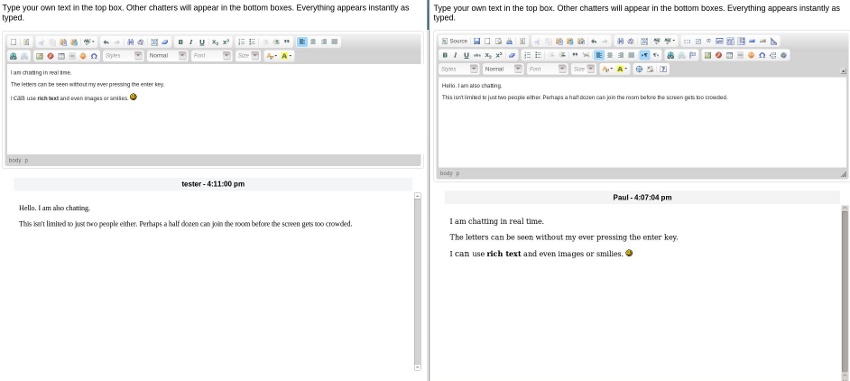Open text color picker in right editor
850x381 pixels.
click(608, 69)
